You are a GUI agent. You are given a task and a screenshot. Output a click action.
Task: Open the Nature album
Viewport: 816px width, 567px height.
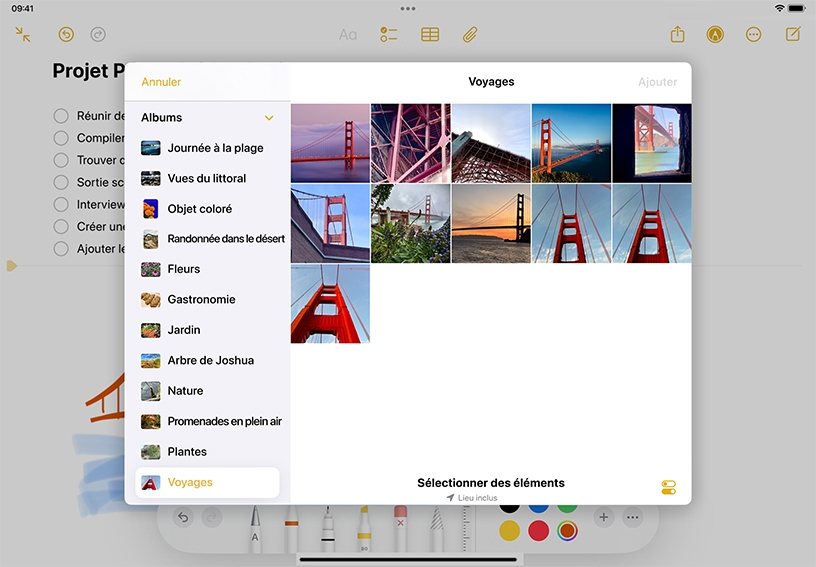208,391
